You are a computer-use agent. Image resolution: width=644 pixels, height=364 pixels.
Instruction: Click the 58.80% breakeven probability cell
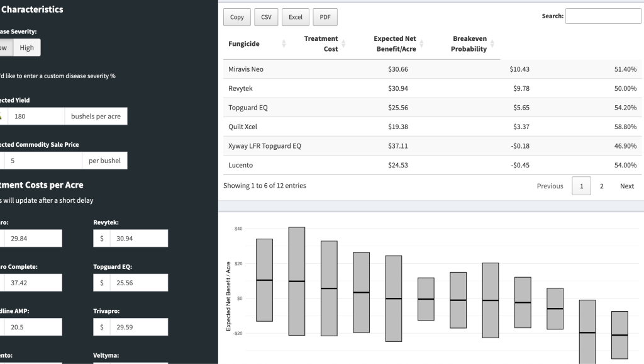[x=625, y=127]
